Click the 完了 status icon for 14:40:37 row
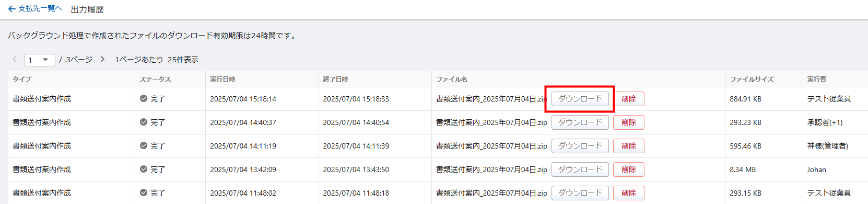 tap(144, 122)
